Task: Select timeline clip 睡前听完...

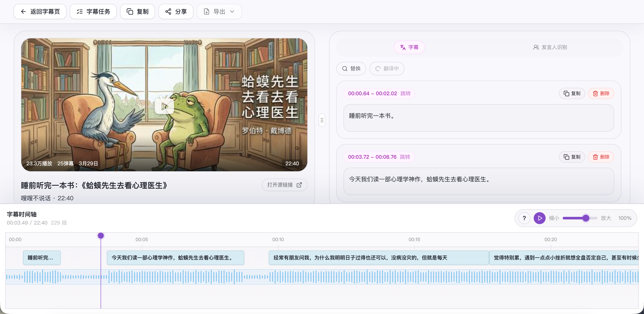Action: tap(42, 258)
